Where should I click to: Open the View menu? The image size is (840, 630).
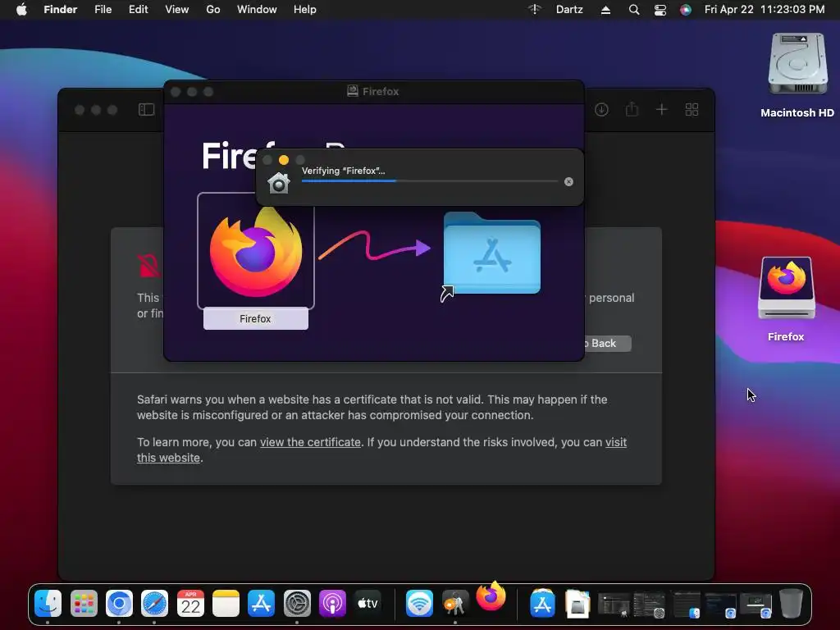click(x=177, y=10)
